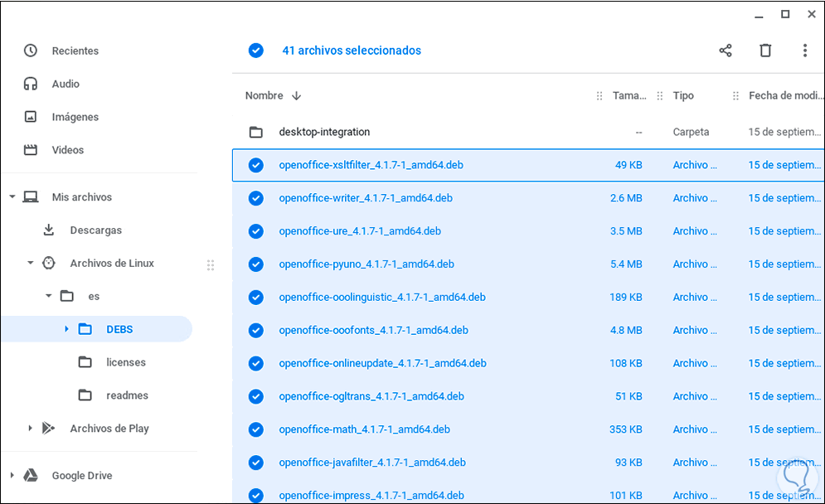Click the desktop-integration folder icon

tap(255, 132)
